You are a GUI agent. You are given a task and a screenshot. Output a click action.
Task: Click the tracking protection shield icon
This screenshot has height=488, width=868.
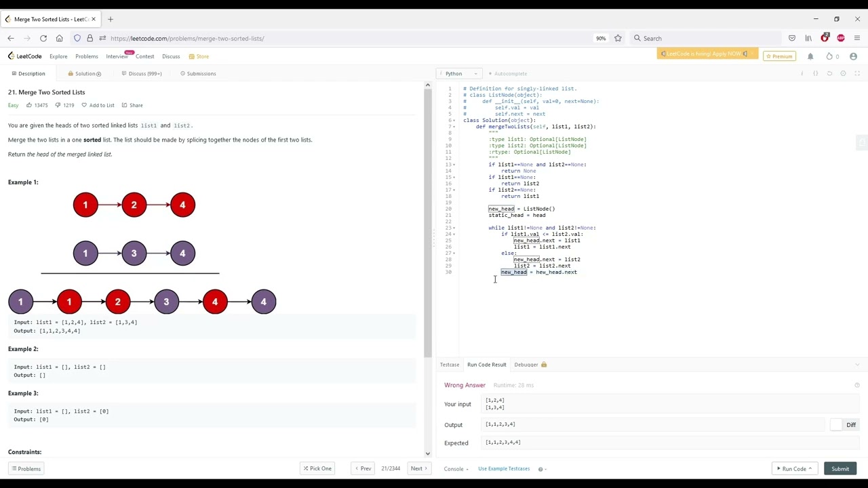coord(77,39)
